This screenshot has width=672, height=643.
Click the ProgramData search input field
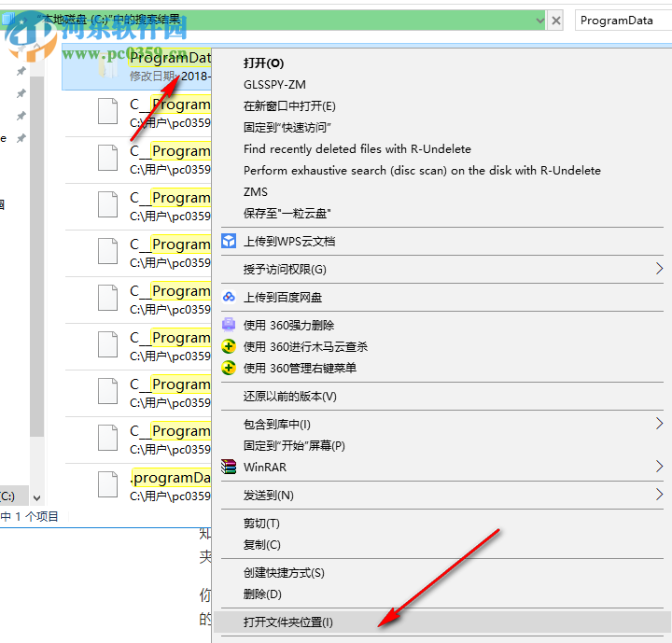(x=623, y=21)
